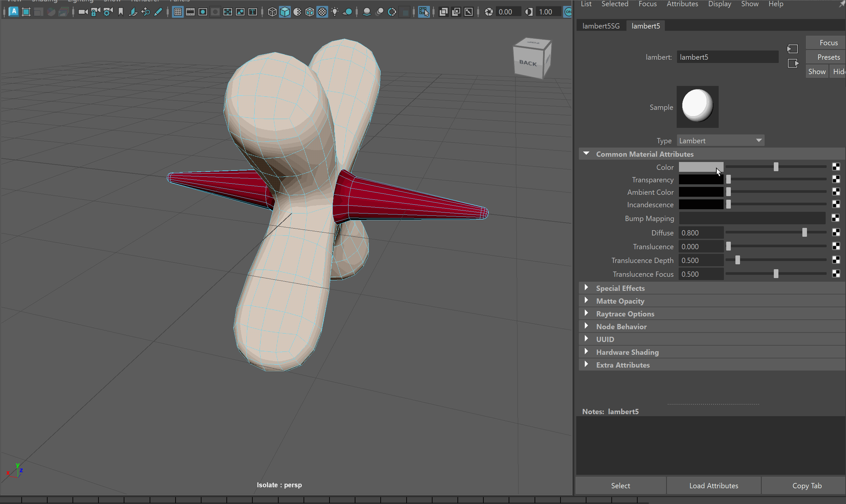Click the wireframe shading cube icon
Screen dimensions: 846x504
(x=272, y=12)
